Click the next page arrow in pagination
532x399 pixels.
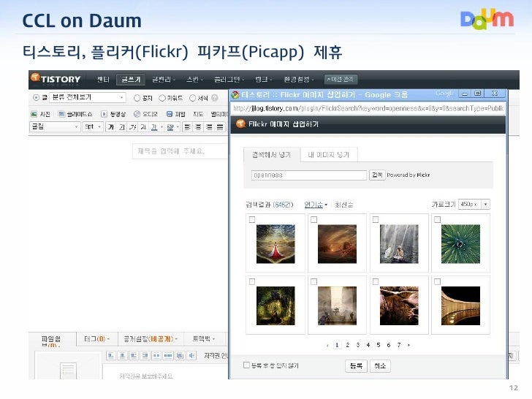point(408,345)
